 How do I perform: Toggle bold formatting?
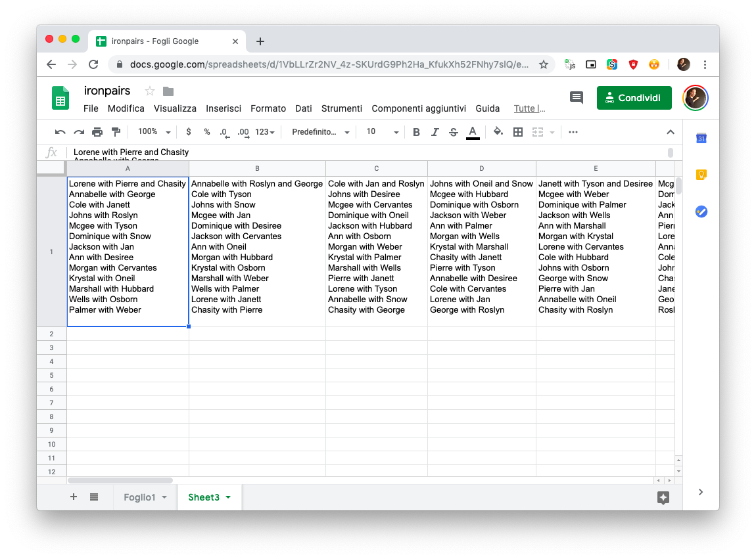click(416, 132)
